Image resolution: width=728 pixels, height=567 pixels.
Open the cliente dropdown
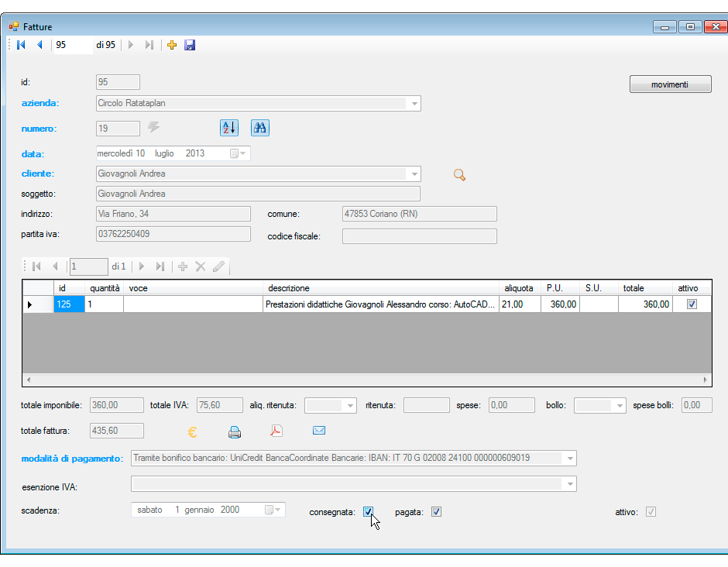click(x=414, y=174)
